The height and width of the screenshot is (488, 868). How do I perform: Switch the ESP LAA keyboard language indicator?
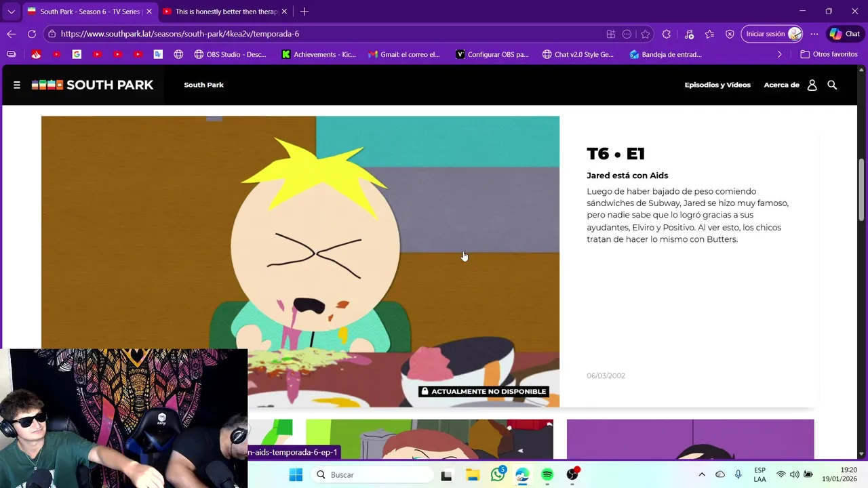tap(759, 474)
